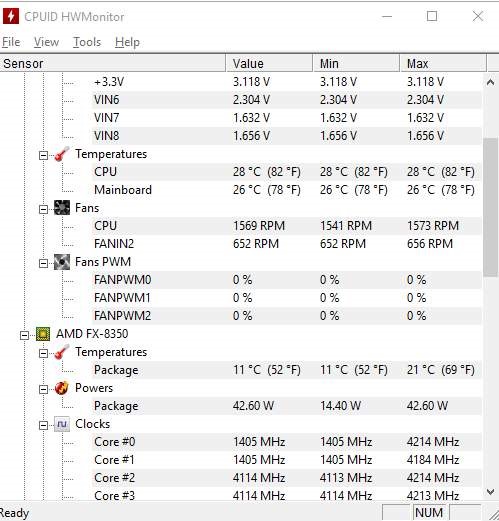Image resolution: width=499 pixels, height=521 pixels.
Task: Collapse the Powers section
Action: (43, 389)
